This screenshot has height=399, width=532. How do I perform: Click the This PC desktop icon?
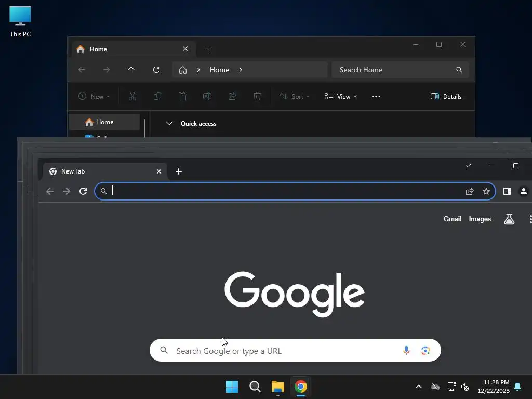(20, 22)
